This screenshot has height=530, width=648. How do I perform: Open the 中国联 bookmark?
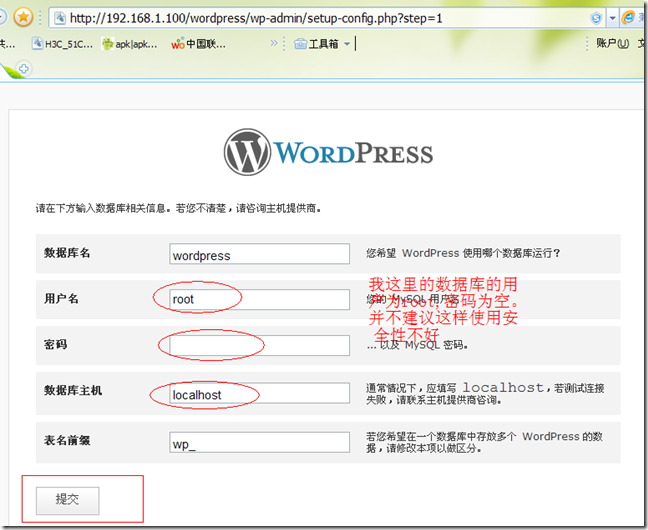coord(199,44)
